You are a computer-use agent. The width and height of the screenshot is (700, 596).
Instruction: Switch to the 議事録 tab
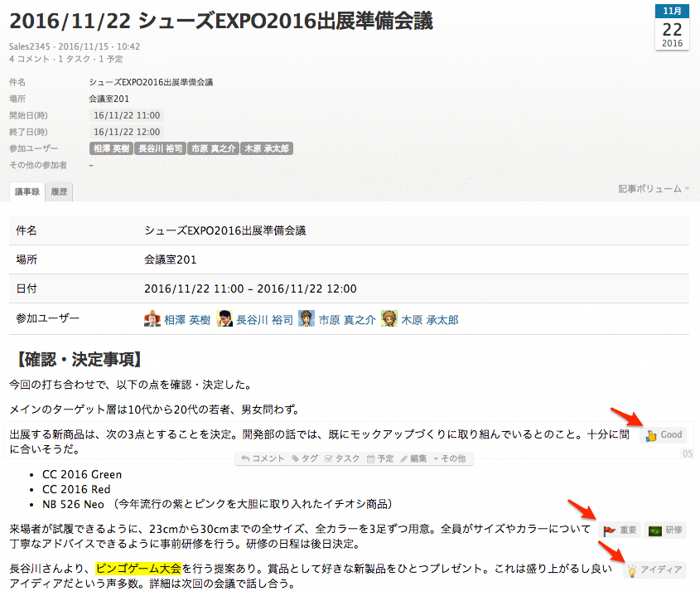pos(27,192)
